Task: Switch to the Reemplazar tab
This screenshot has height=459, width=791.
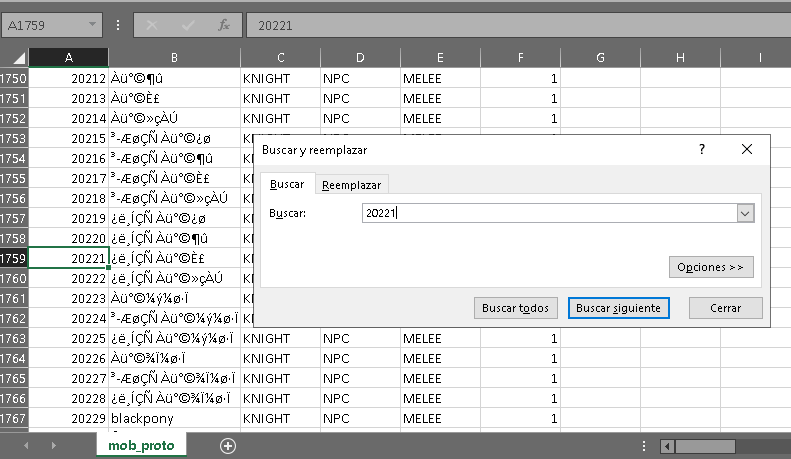Action: coord(352,185)
